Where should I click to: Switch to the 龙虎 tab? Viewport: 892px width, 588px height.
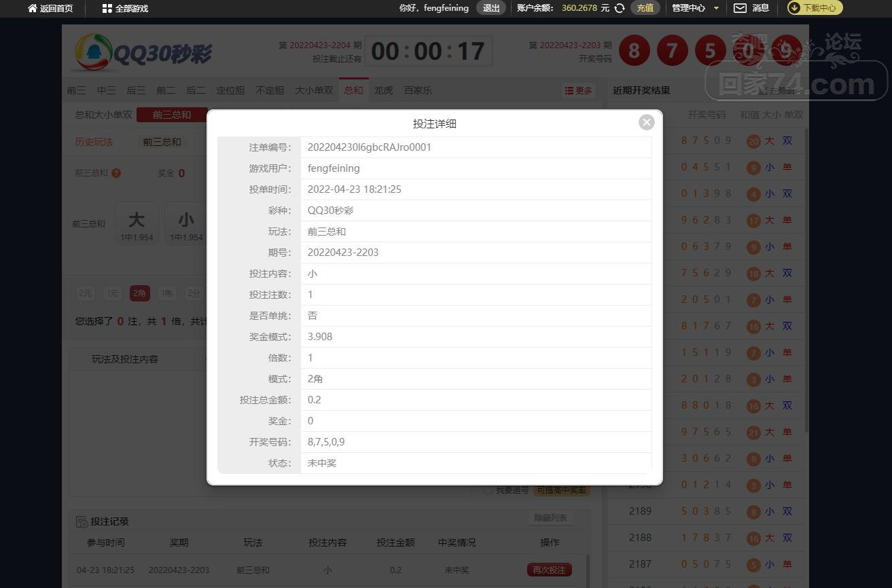(383, 90)
